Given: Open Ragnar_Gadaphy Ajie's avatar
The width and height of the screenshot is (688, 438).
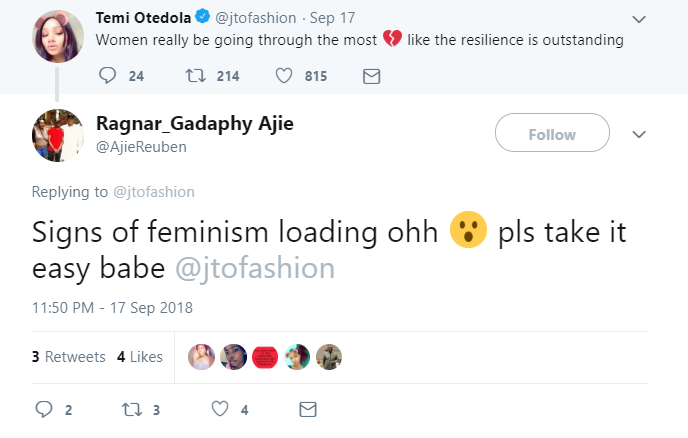Looking at the screenshot, I should tap(57, 134).
